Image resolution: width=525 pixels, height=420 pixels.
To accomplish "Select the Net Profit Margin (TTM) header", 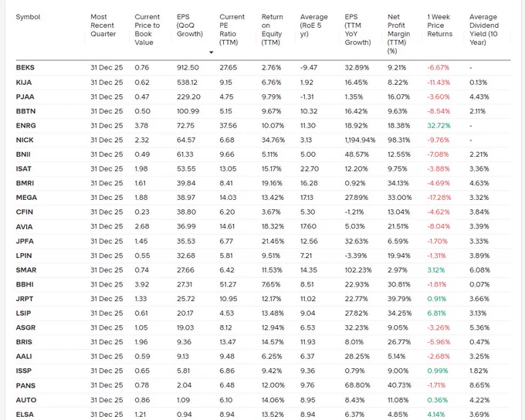I will point(399,34).
